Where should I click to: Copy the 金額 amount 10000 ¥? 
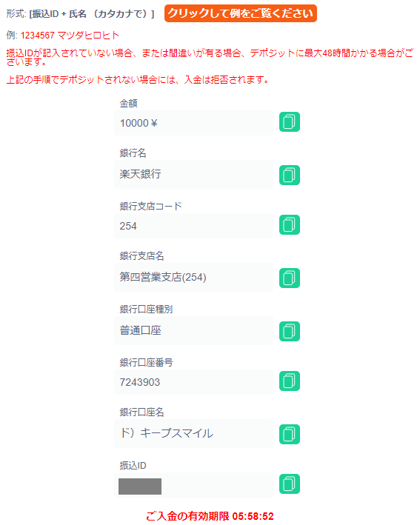(x=290, y=122)
